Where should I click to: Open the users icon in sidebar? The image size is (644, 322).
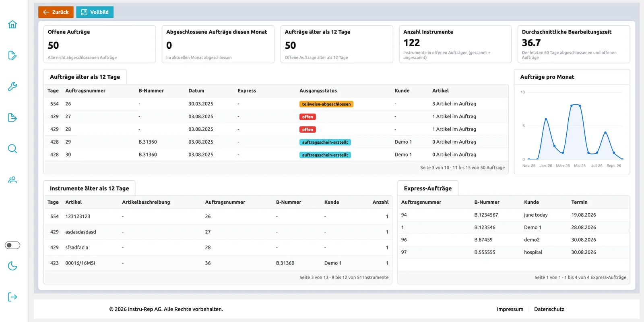[x=12, y=180]
